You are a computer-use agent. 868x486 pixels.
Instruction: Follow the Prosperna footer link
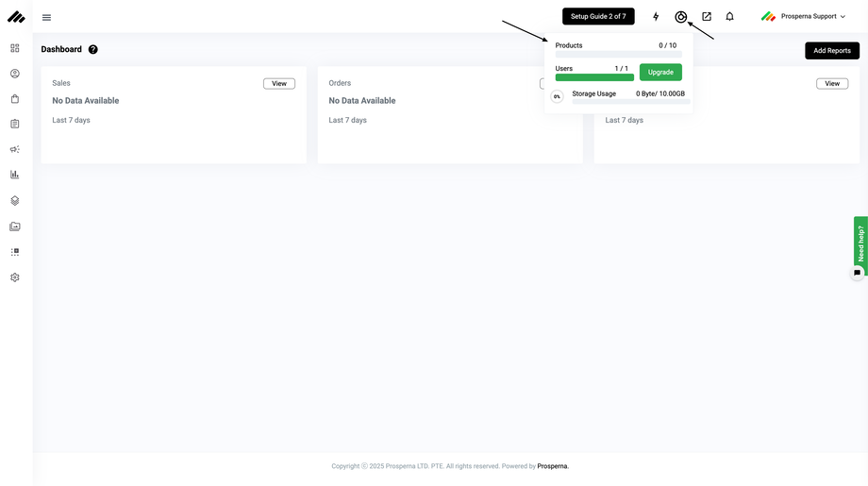click(x=553, y=466)
